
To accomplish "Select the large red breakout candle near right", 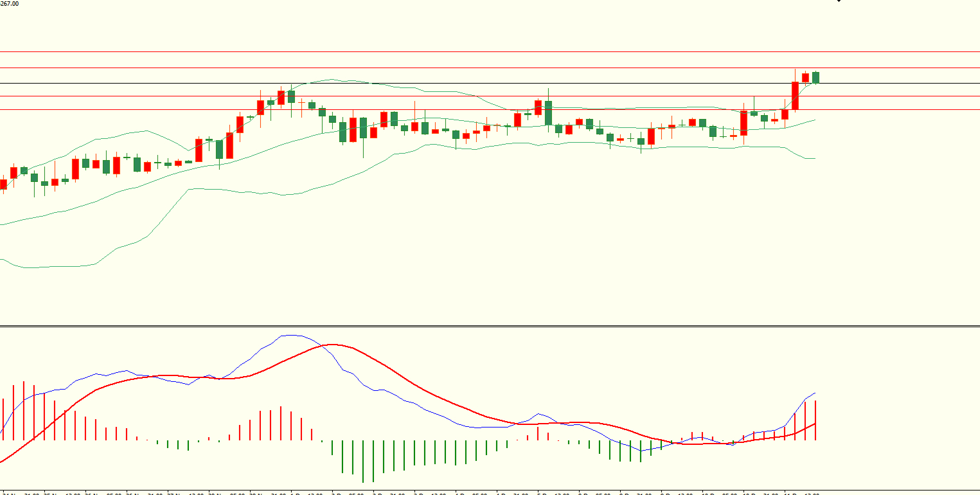I will [795, 96].
